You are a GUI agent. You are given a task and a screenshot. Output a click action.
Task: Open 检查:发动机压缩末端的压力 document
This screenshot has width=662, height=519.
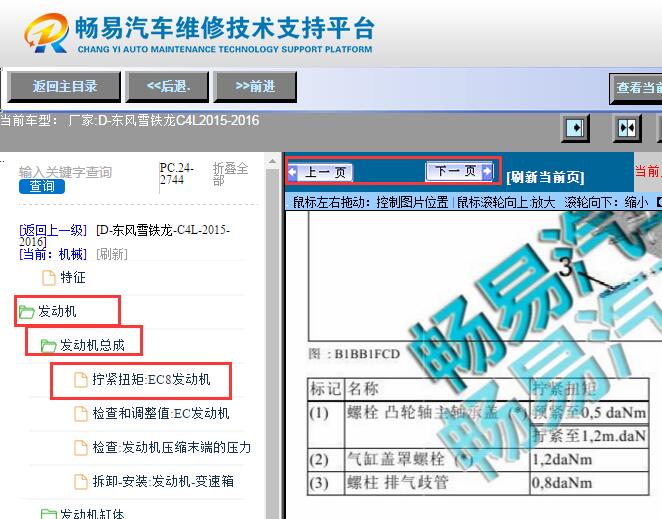[171, 447]
